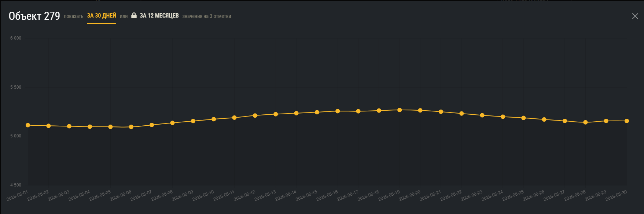Viewport: 644px width, 214px height.
Task: Select the data point for 2026-08-22
Action: point(461,114)
